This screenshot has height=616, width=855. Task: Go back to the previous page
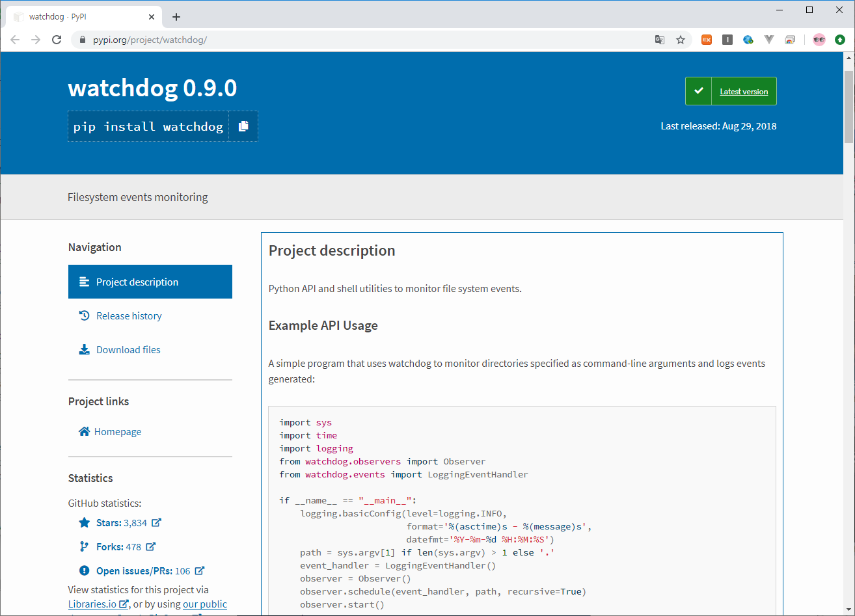click(15, 40)
